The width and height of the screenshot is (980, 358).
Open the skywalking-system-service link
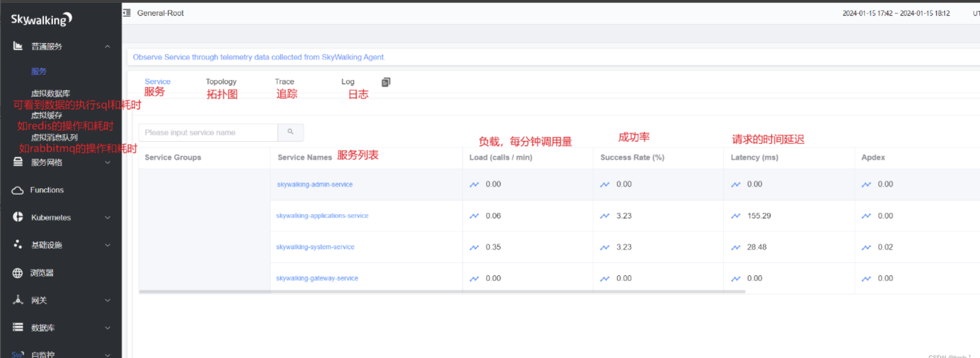point(315,247)
